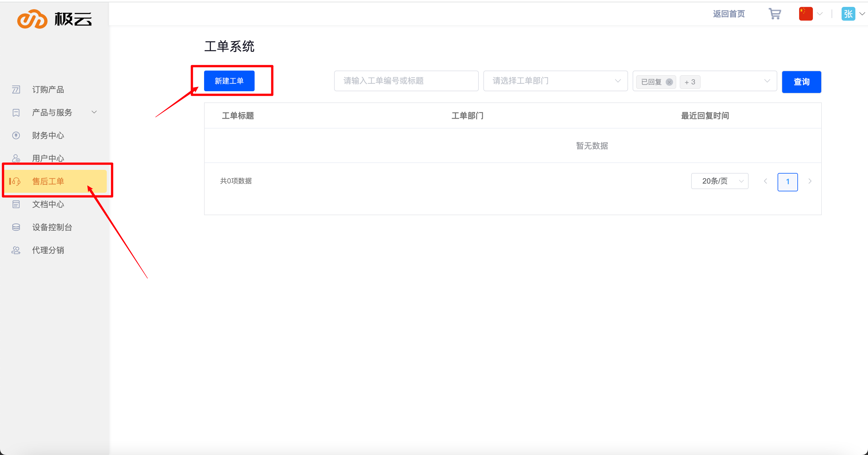Expand the 产品与服务 menu
Screen dimensions: 868x455
[x=94, y=112]
